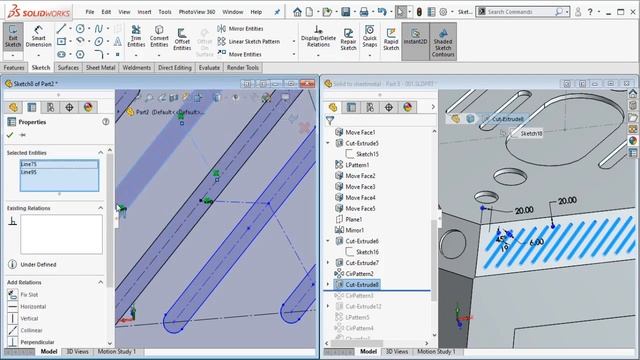Click the Options gear icon
The height and width of the screenshot is (360, 640).
[x=443, y=12]
